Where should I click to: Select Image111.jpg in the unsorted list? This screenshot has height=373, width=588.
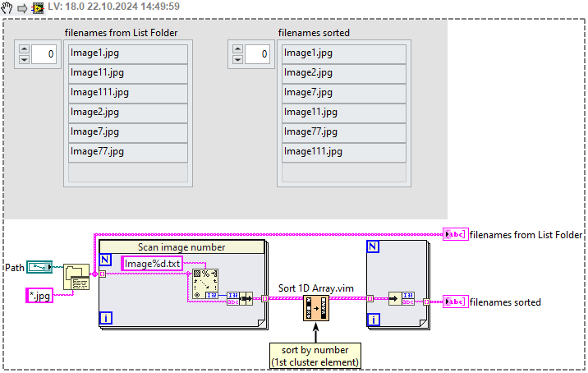coord(128,94)
